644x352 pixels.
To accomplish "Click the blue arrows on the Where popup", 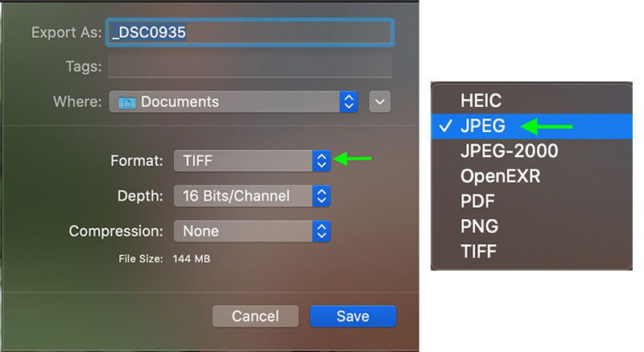I will coord(348,101).
